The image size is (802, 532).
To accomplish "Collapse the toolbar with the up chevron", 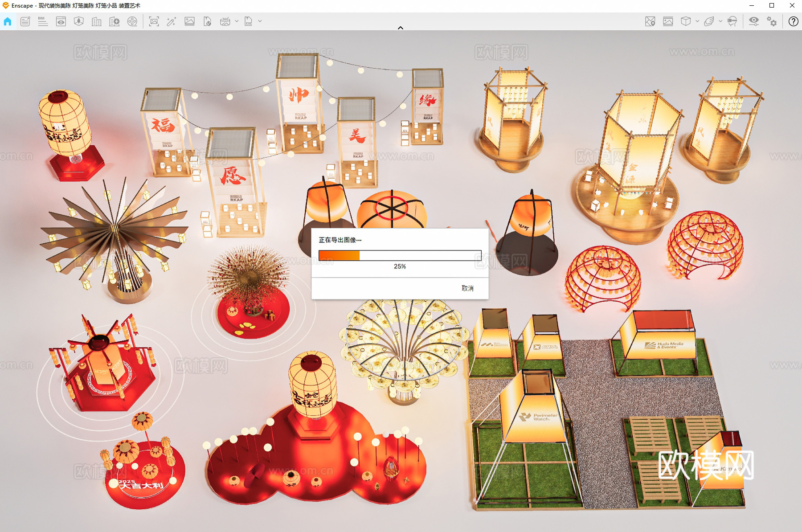I will 401,28.
